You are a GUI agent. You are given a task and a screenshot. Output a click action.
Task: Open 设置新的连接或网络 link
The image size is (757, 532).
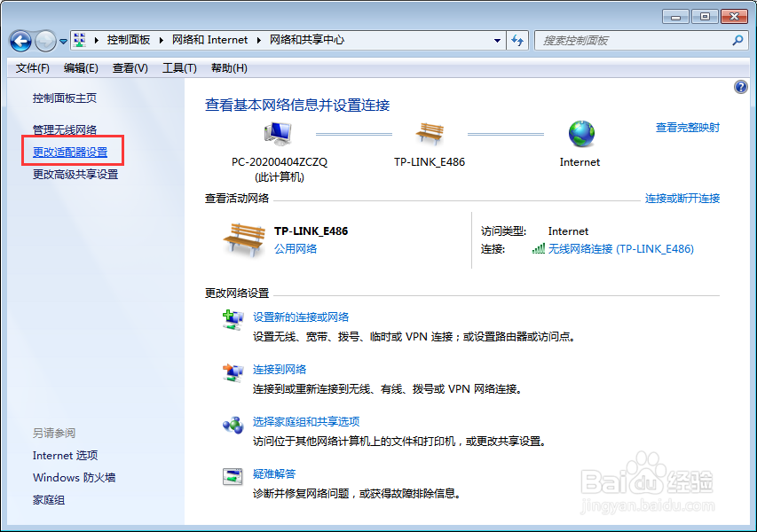coord(301,317)
